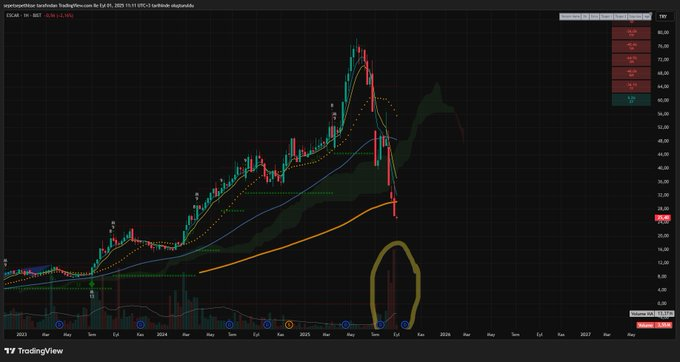Open the TRY currency selector
The width and height of the screenshot is (680, 362).
(663, 16)
